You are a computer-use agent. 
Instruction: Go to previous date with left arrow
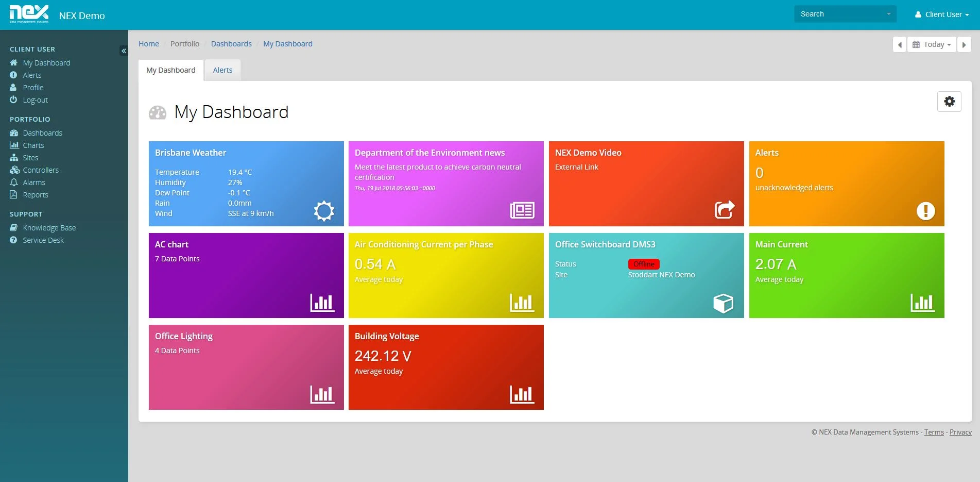point(899,44)
